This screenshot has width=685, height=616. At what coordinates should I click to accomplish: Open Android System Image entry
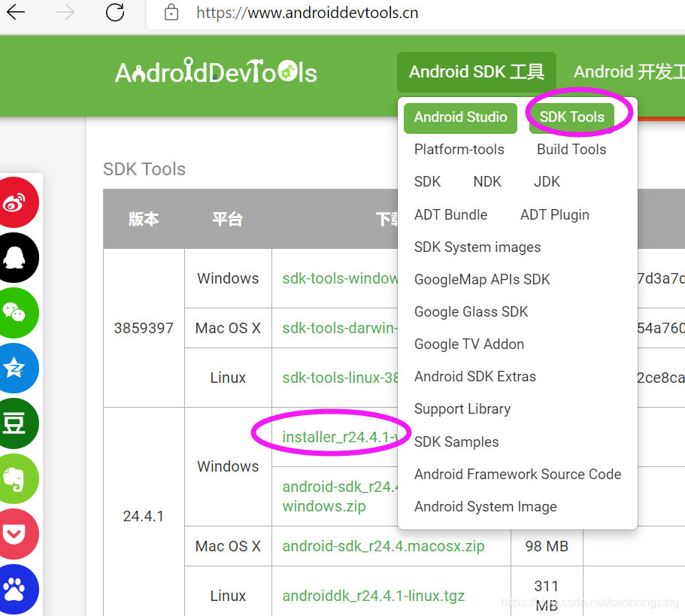click(x=485, y=507)
